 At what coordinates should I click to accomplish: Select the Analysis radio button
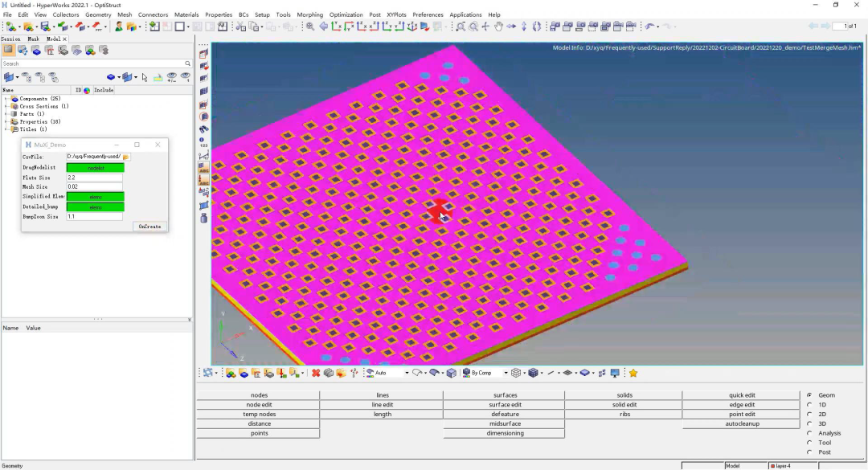coord(809,433)
